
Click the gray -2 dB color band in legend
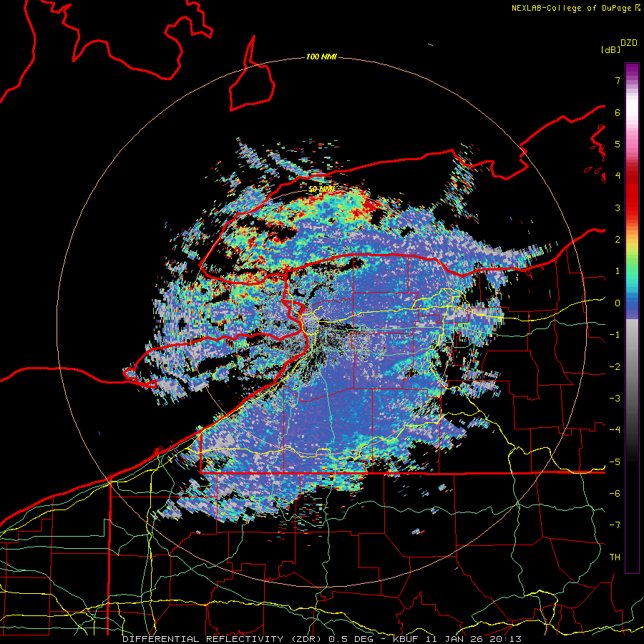(632, 367)
